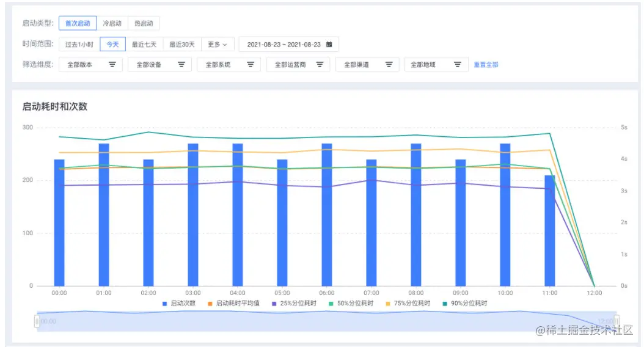Choose the 最近30天 time range
644x347 pixels.
tap(182, 45)
